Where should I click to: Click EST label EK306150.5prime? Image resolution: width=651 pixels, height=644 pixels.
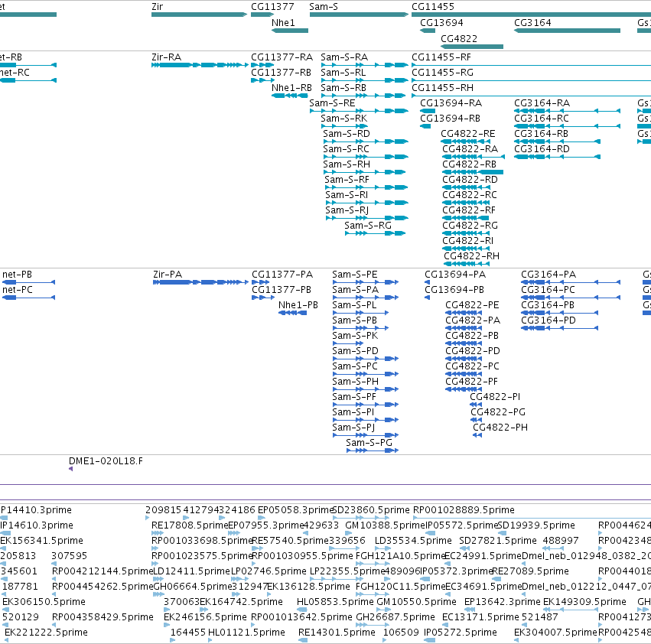point(44,602)
